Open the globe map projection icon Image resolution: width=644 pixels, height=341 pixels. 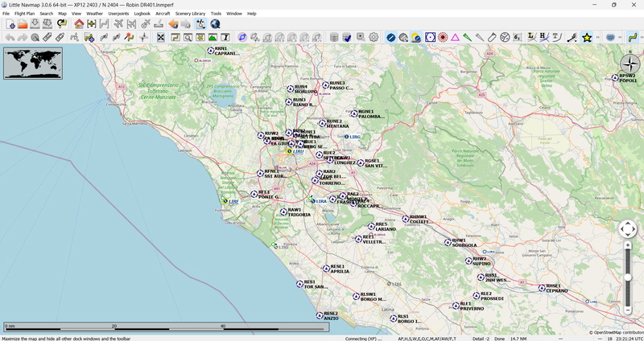click(x=215, y=24)
